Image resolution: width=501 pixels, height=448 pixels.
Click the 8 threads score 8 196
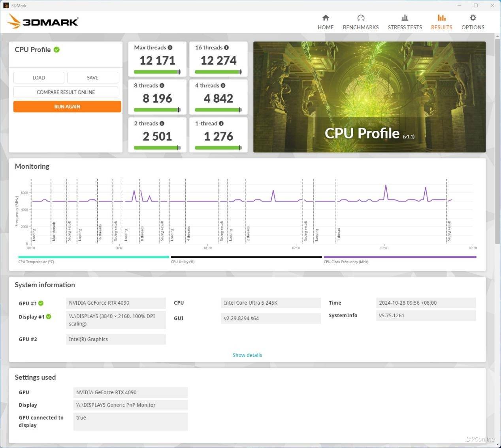point(157,98)
